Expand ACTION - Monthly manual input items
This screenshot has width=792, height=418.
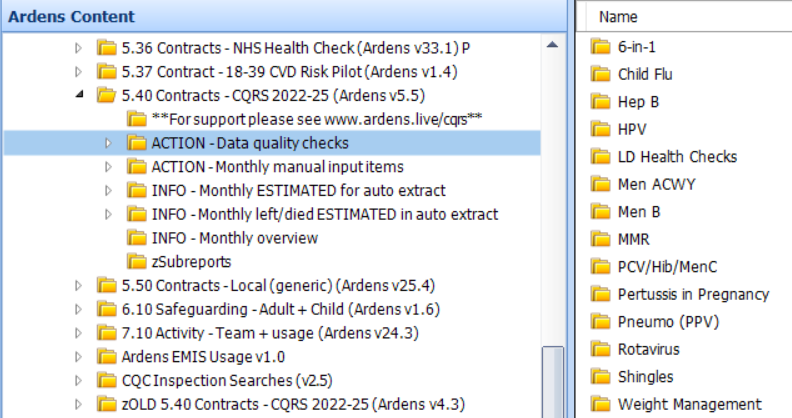108,167
